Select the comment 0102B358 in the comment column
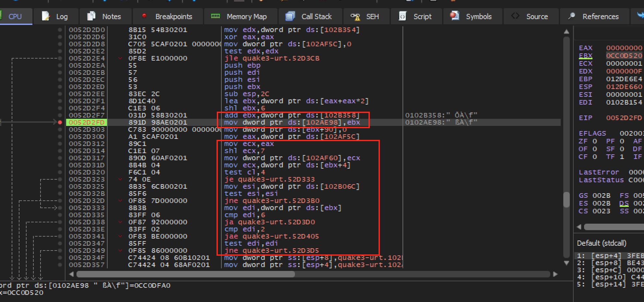 tap(441, 115)
